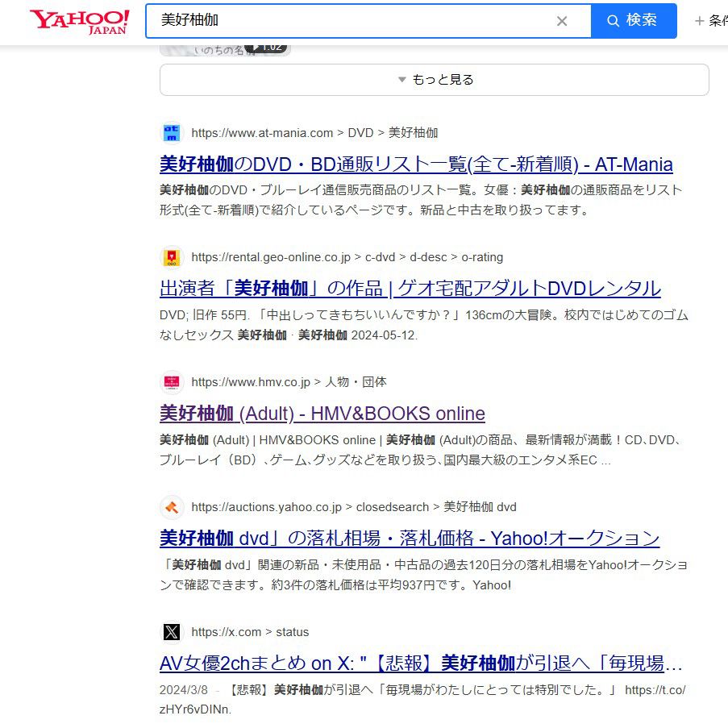Click the plus icon next to 条件
Viewport: 728px width, 728px height.
pos(701,22)
